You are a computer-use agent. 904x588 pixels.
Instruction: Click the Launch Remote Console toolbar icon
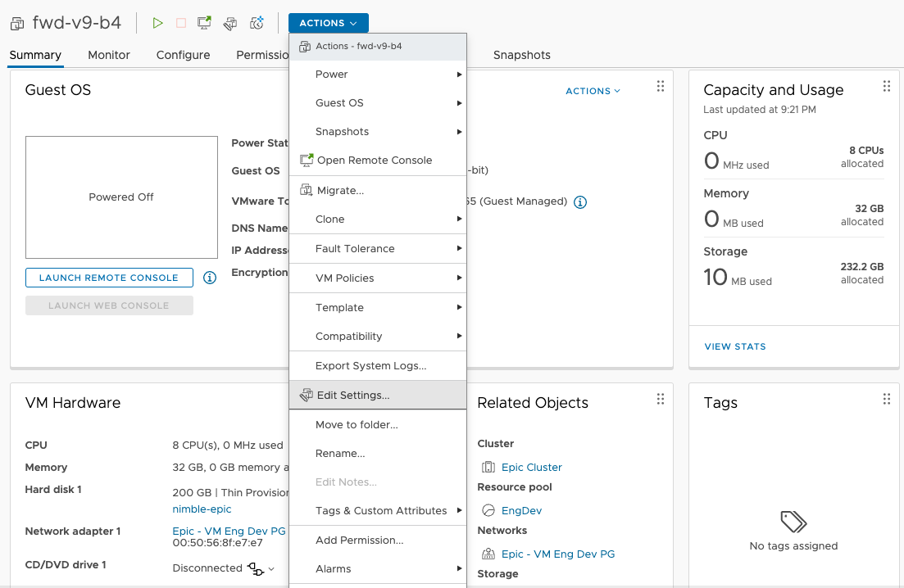tap(204, 23)
